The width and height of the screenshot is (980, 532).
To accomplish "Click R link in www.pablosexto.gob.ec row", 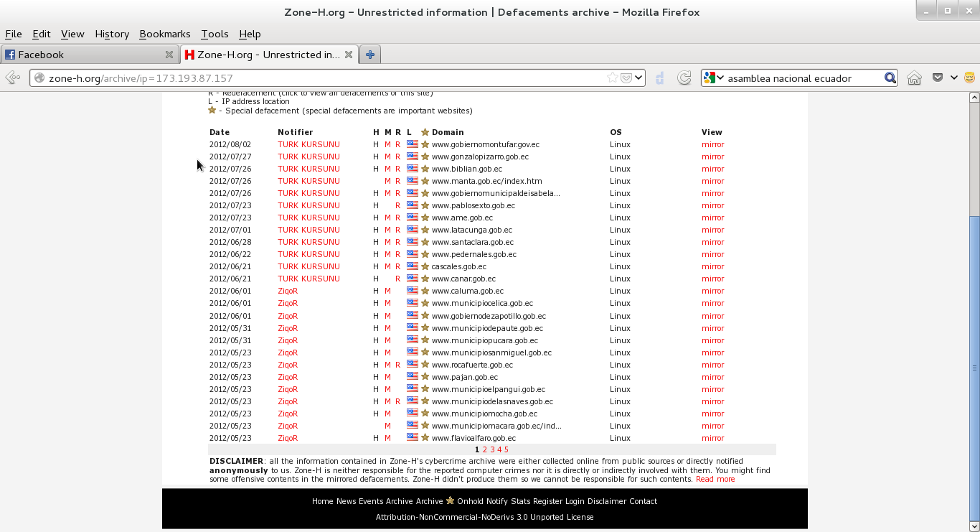I will point(398,205).
